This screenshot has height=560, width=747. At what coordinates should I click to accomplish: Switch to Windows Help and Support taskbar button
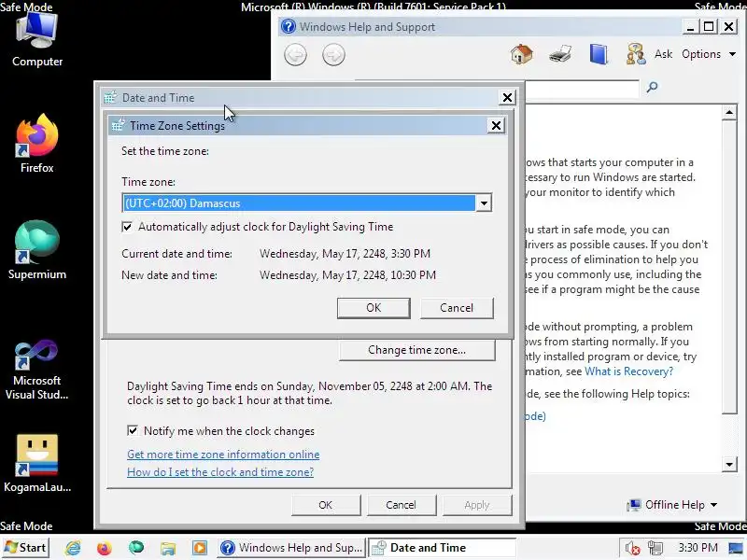coord(292,548)
